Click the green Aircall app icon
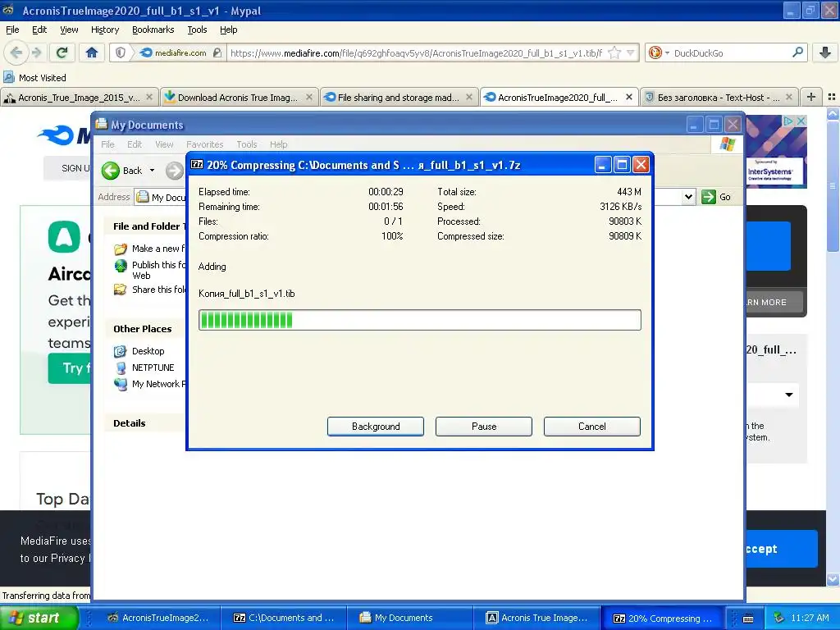 tap(64, 236)
